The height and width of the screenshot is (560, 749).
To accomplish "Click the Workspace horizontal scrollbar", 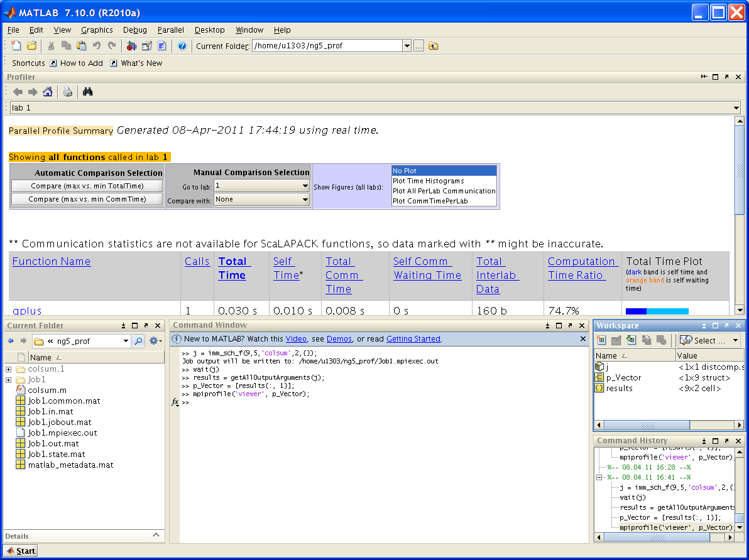I will pos(647,425).
